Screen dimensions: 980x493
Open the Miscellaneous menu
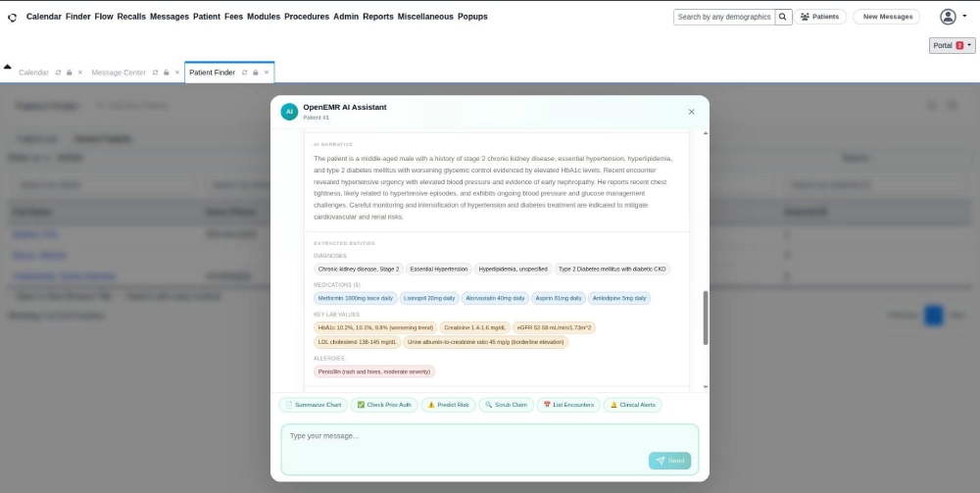point(425,17)
